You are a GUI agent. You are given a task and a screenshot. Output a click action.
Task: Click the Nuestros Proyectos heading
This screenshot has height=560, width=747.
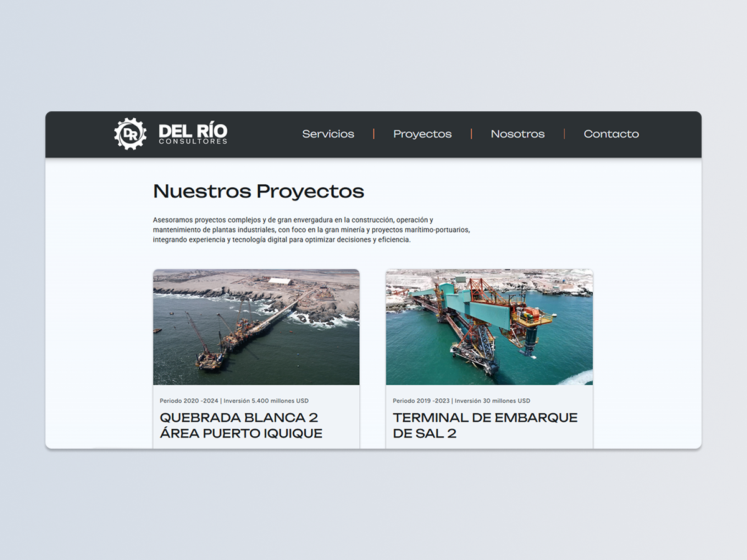(258, 191)
